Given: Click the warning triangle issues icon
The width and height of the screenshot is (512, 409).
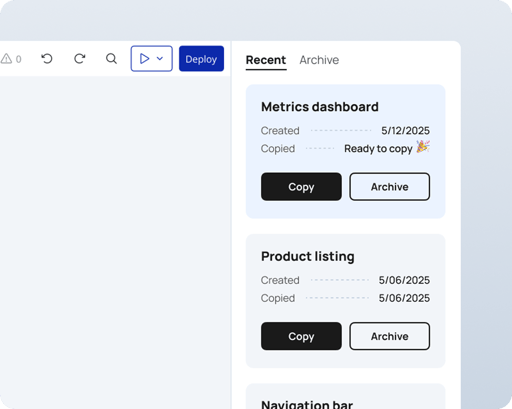Looking at the screenshot, I should tap(6, 59).
